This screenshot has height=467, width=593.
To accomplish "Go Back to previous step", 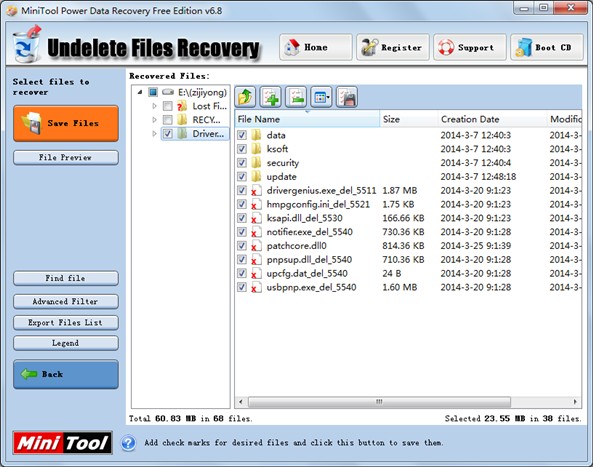I will pyautogui.click(x=66, y=374).
